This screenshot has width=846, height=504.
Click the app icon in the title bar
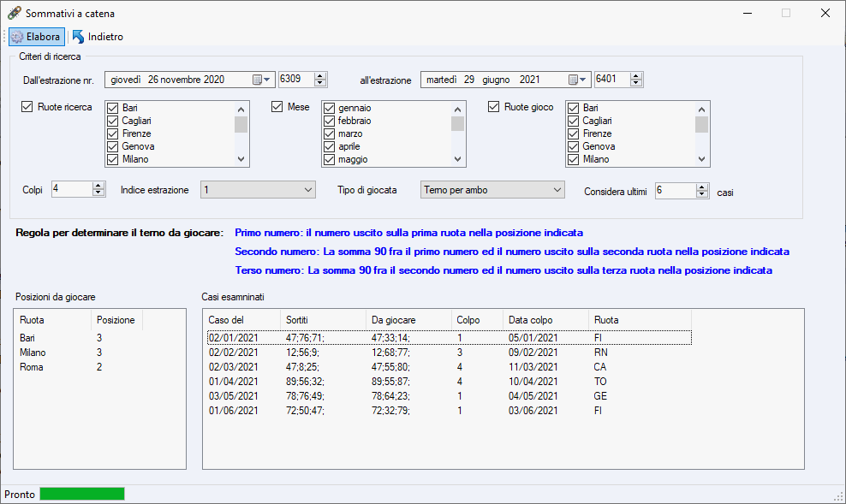pos(14,13)
